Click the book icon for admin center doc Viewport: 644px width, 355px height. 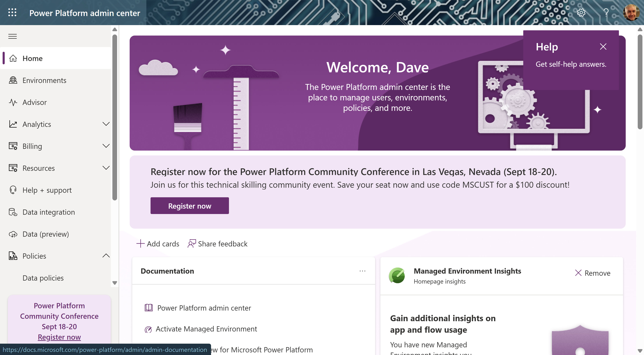pyautogui.click(x=149, y=308)
